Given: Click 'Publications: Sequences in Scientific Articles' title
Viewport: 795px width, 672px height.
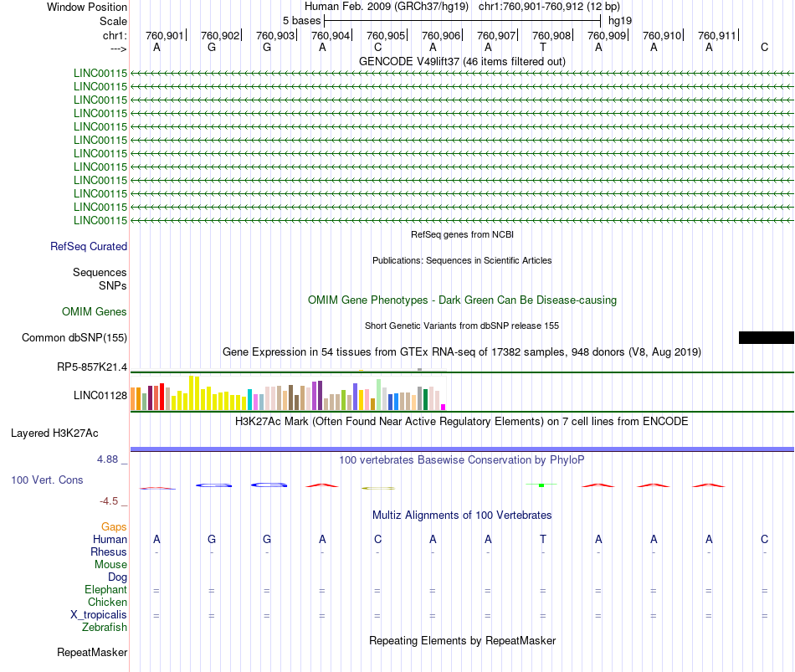Looking at the screenshot, I should pyautogui.click(x=462, y=260).
